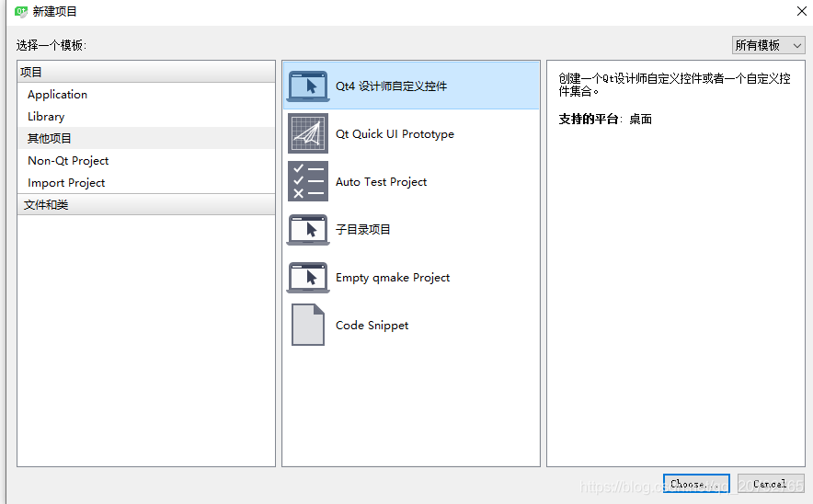Click the Choose... button
Image resolution: width=813 pixels, height=504 pixels.
(696, 484)
